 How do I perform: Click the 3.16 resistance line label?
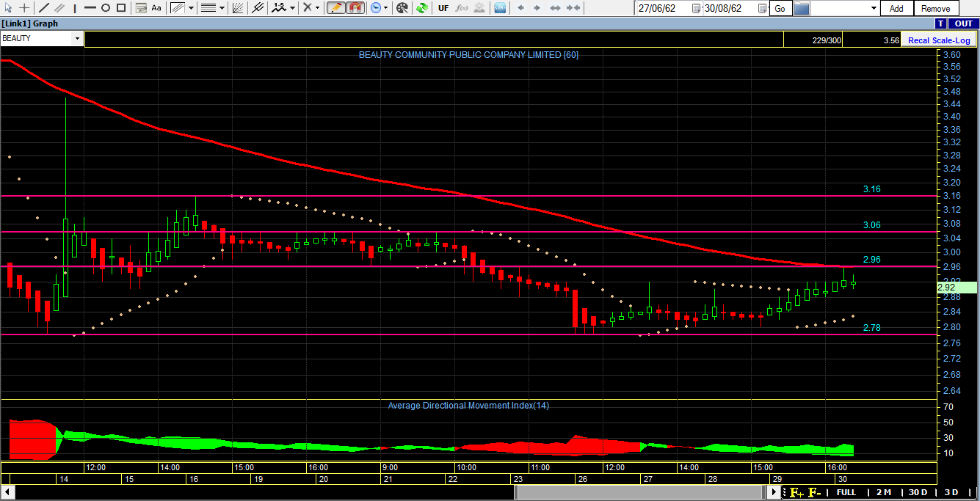871,189
